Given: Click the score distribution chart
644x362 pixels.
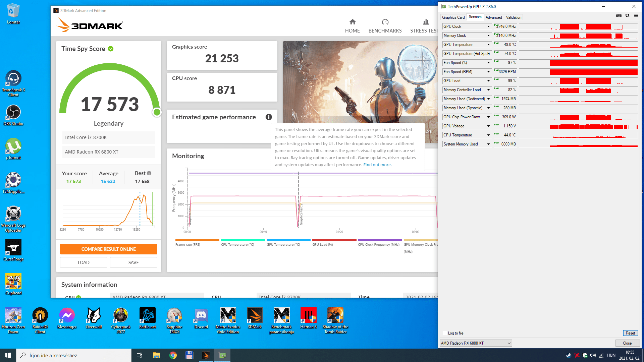Looking at the screenshot, I should pos(108,211).
